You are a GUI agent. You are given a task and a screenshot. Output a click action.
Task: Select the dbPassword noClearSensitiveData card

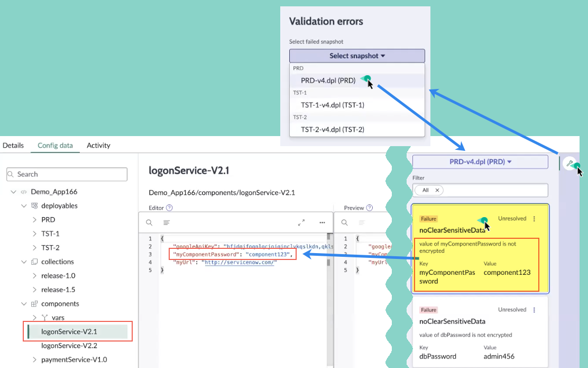coord(480,332)
